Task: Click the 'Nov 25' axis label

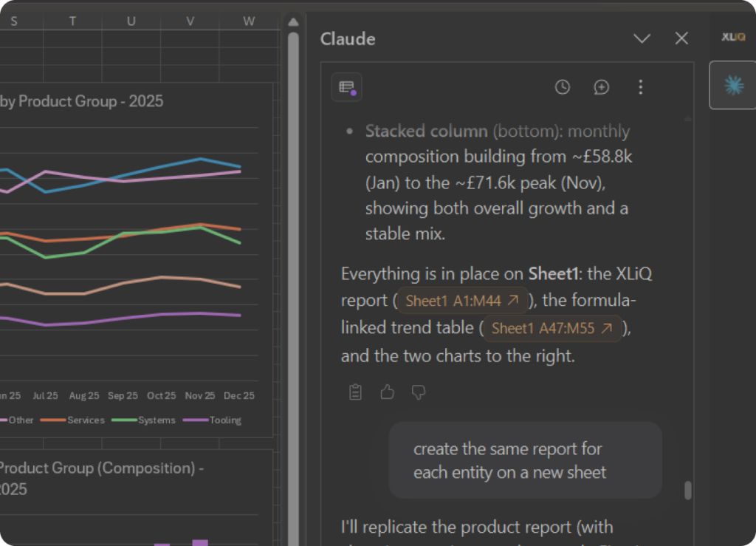Action: click(200, 395)
